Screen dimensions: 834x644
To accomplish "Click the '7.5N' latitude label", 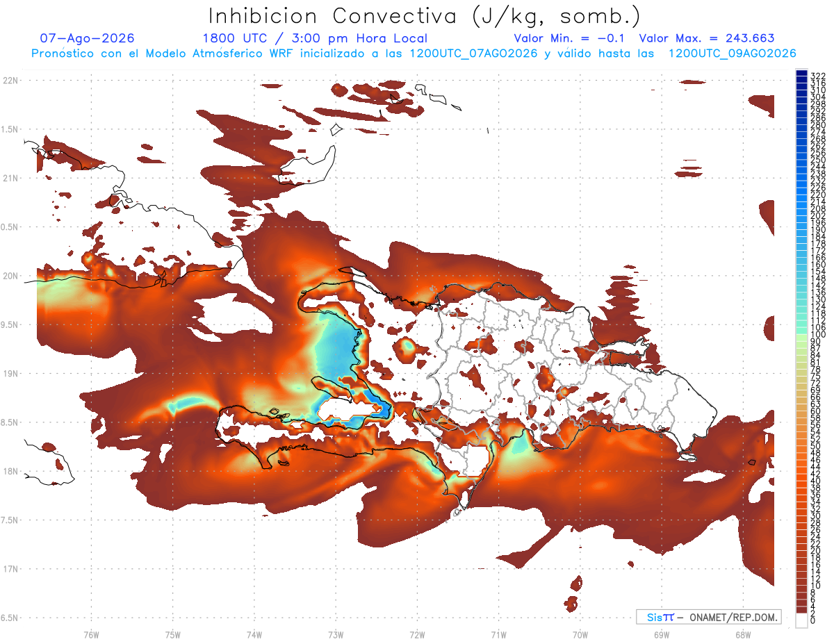I will coord(10,520).
